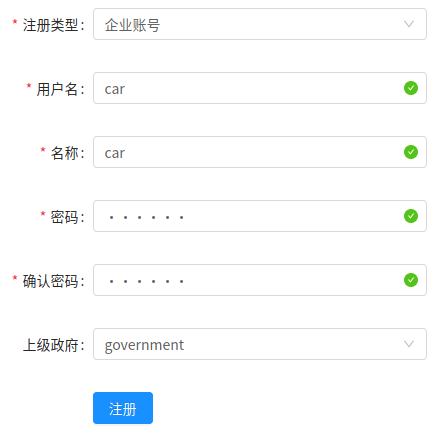Viewport: 443px width, 438px height.
Task: Click the 名称 field label
Action: (x=65, y=153)
